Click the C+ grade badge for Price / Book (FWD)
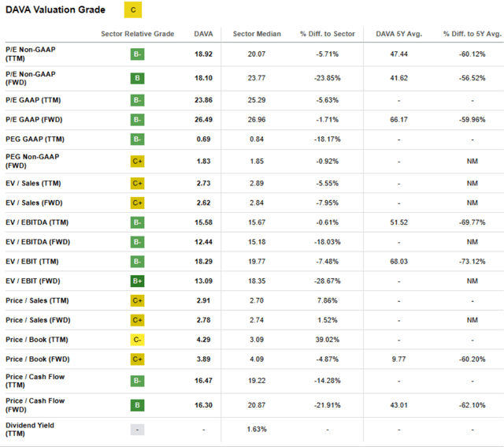 137,359
